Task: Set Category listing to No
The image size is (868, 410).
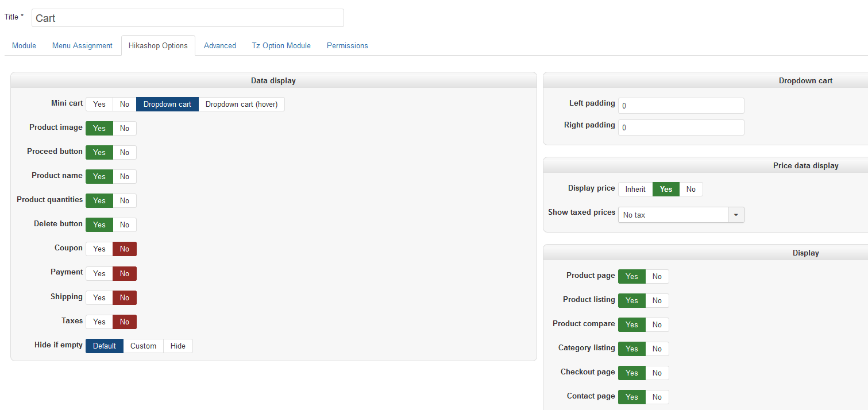Action: coord(657,349)
